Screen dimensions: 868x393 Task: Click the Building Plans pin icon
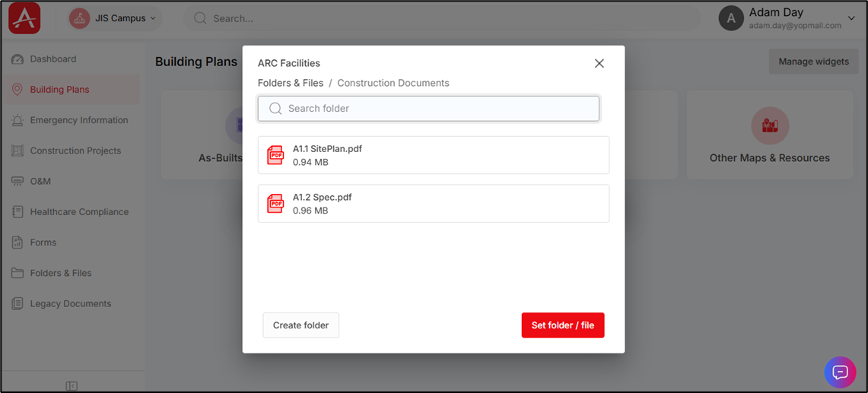coord(17,90)
